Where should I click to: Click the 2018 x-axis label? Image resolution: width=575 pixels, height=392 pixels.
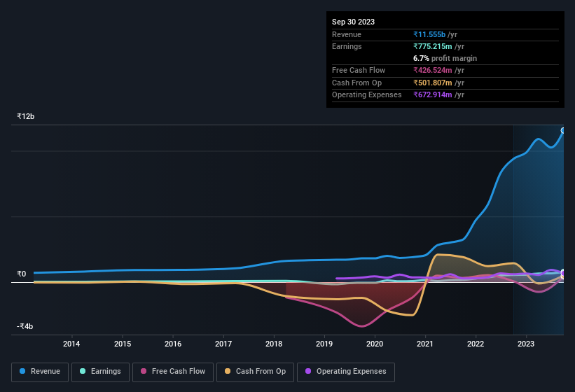(x=274, y=344)
